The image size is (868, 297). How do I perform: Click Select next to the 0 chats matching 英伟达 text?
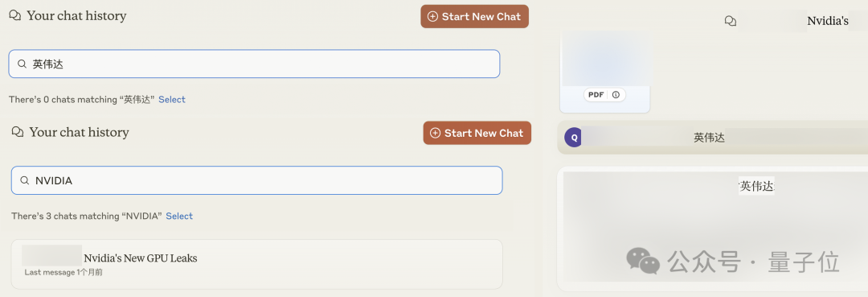172,100
